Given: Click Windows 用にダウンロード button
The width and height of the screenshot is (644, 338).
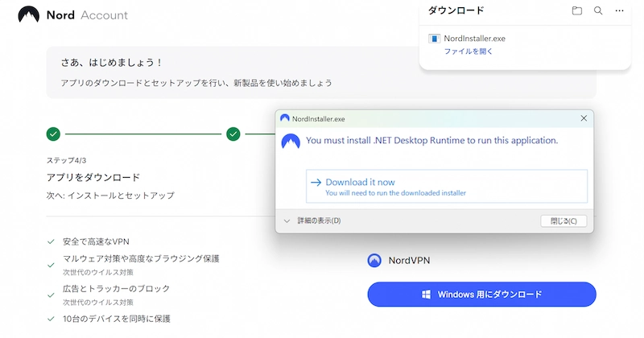Looking at the screenshot, I should coord(481,294).
